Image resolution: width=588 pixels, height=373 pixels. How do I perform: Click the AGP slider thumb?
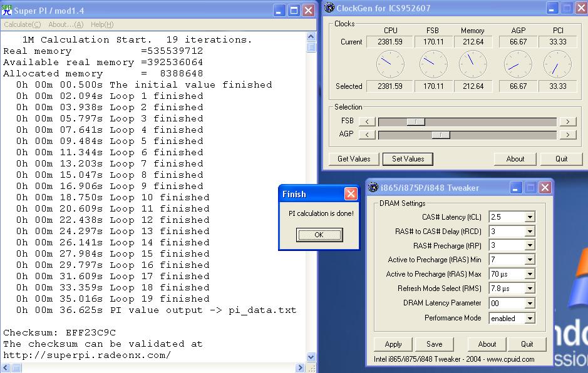(441, 135)
